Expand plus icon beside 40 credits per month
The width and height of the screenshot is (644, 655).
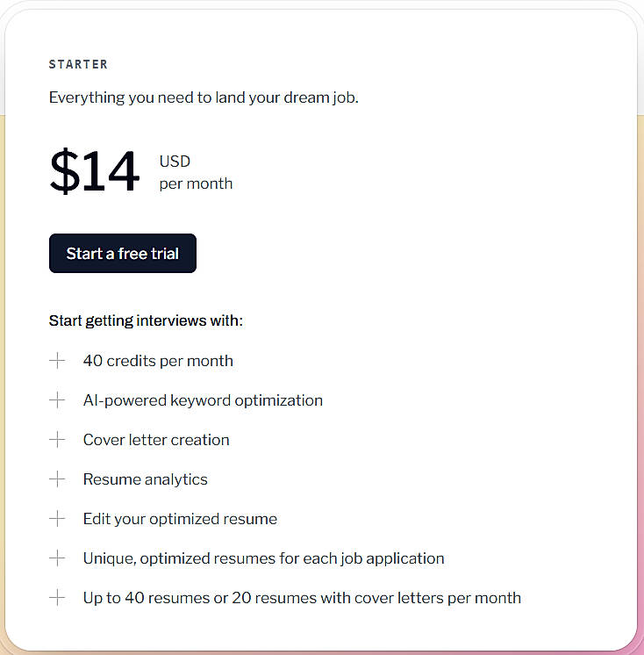click(57, 360)
